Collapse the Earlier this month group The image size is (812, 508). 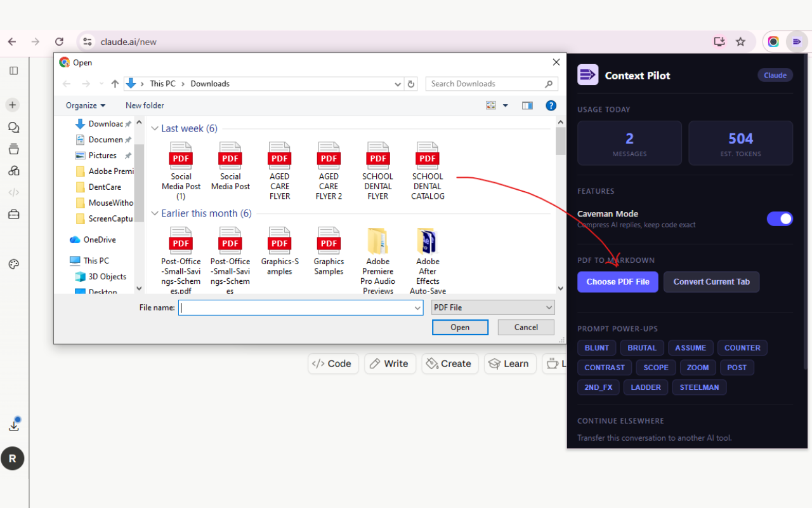click(x=154, y=213)
